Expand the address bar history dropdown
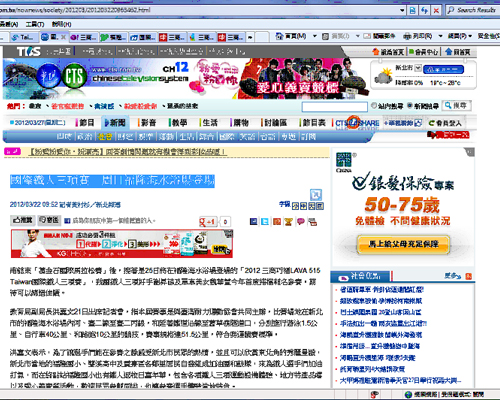The width and height of the screenshot is (500, 400). point(402,10)
